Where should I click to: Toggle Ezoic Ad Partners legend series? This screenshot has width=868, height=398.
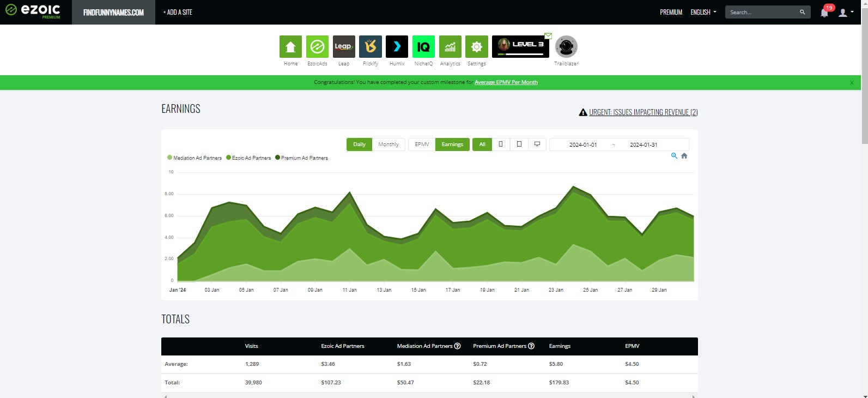(x=248, y=158)
